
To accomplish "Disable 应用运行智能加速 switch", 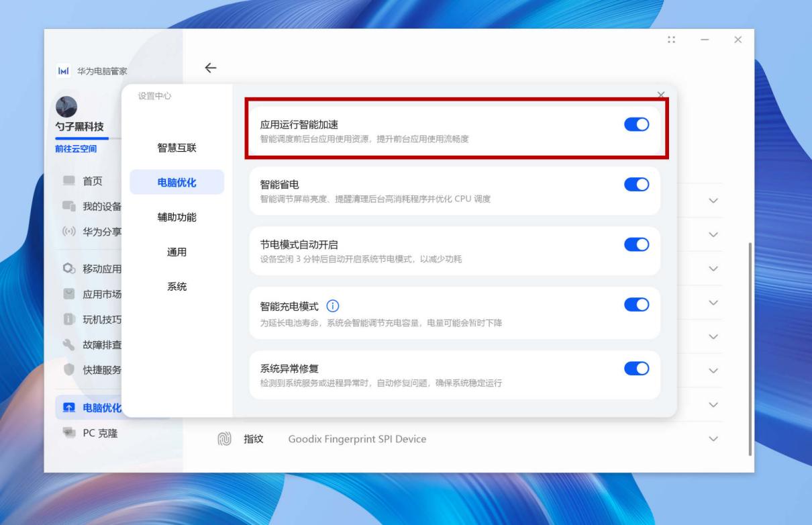I will tap(638, 124).
